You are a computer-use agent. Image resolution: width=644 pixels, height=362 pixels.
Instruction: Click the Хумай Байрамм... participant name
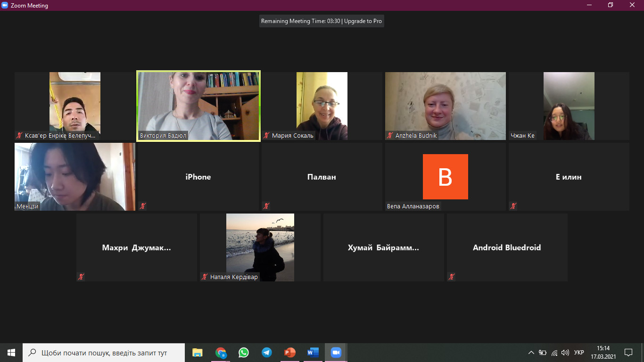(384, 247)
